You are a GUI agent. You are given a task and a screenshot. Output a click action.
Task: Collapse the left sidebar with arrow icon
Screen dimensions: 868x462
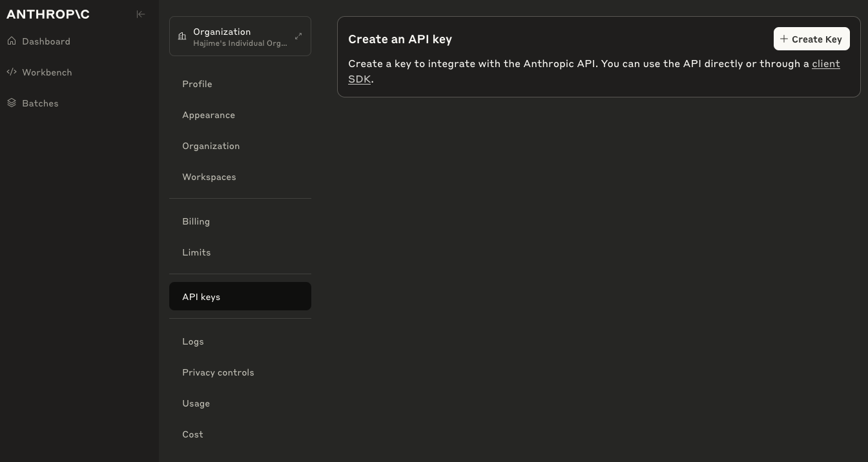141,14
